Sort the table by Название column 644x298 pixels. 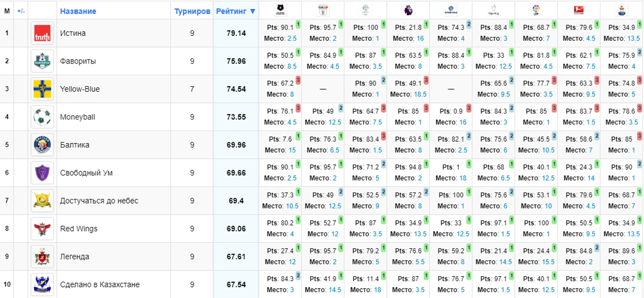[78, 11]
